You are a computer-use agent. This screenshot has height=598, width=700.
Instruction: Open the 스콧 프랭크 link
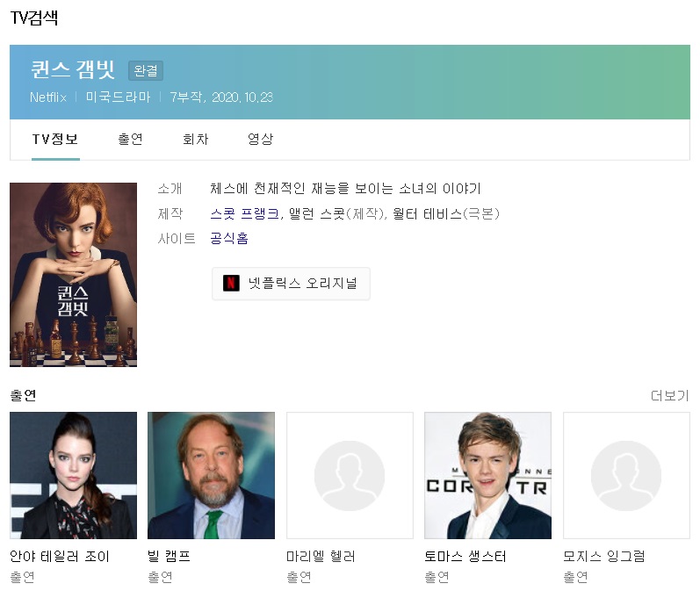(x=245, y=213)
